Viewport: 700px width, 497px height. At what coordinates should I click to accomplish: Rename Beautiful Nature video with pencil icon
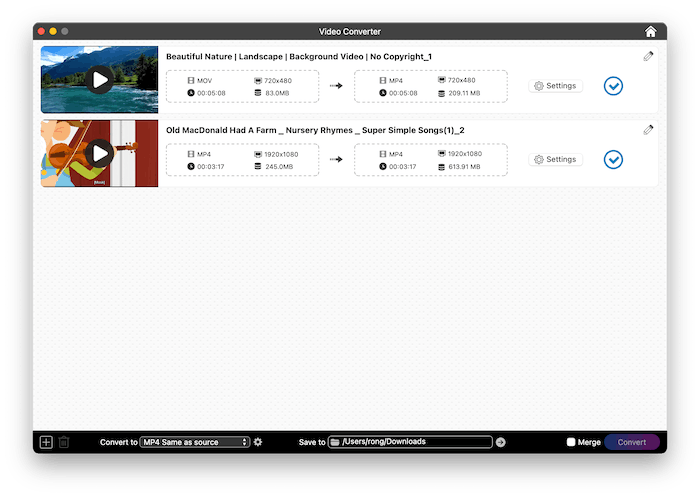click(648, 56)
